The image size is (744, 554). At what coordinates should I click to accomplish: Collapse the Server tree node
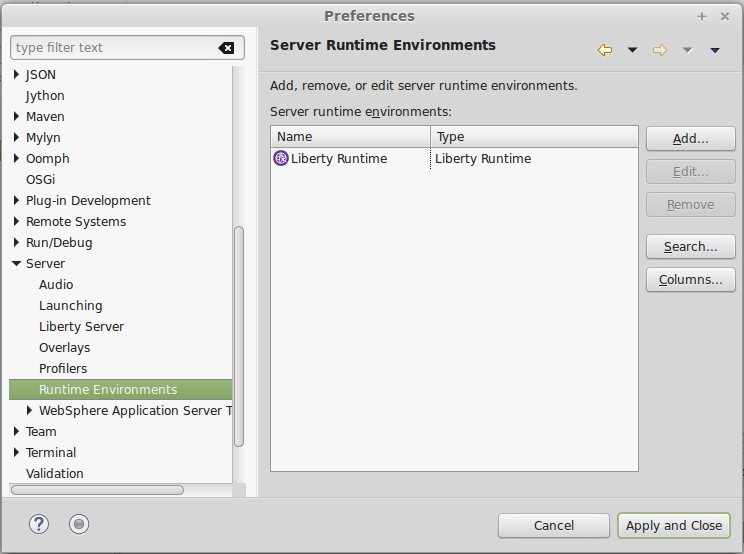tap(16, 263)
